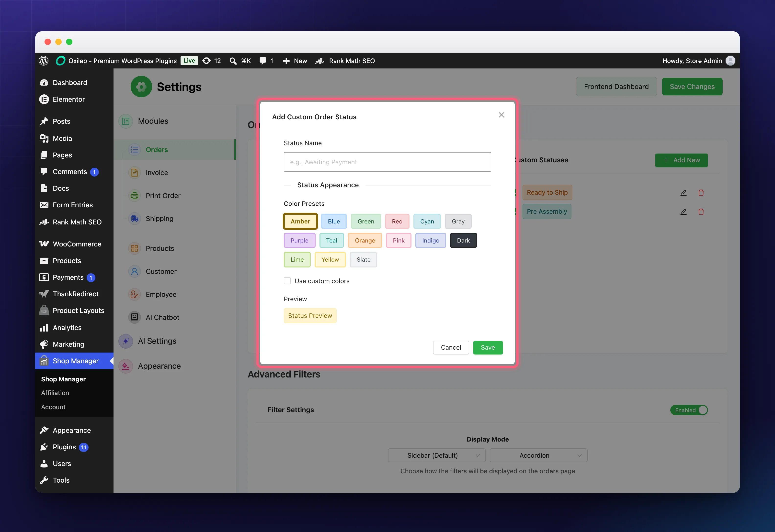The width and height of the screenshot is (775, 532).
Task: Check the Use custom colors checkbox
Action: 287,281
